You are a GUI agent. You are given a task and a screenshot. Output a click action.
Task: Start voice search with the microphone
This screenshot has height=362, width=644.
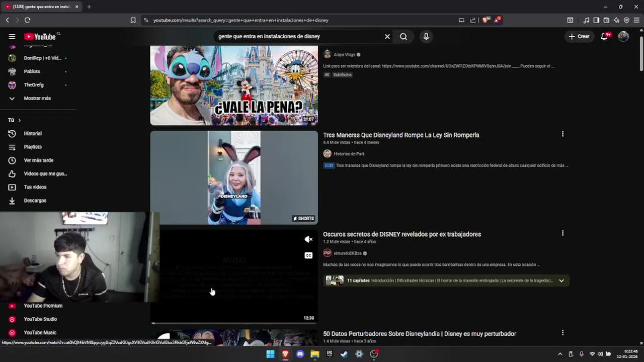click(426, 36)
